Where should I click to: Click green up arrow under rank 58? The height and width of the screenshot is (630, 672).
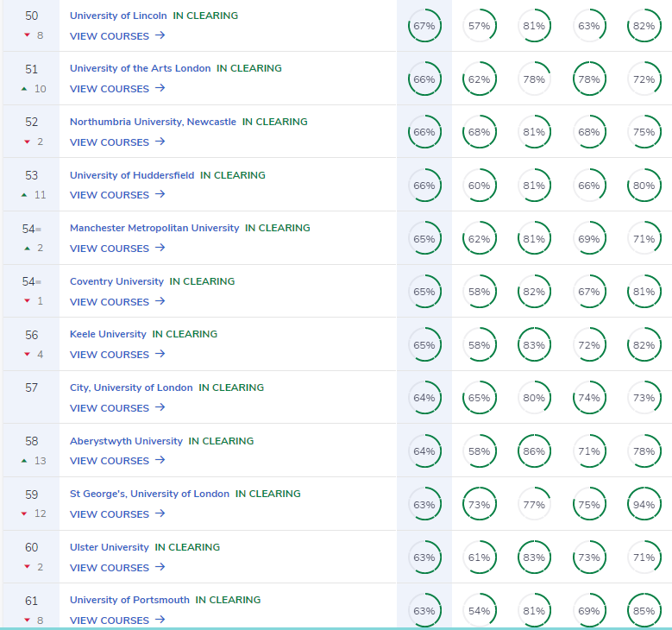24,461
